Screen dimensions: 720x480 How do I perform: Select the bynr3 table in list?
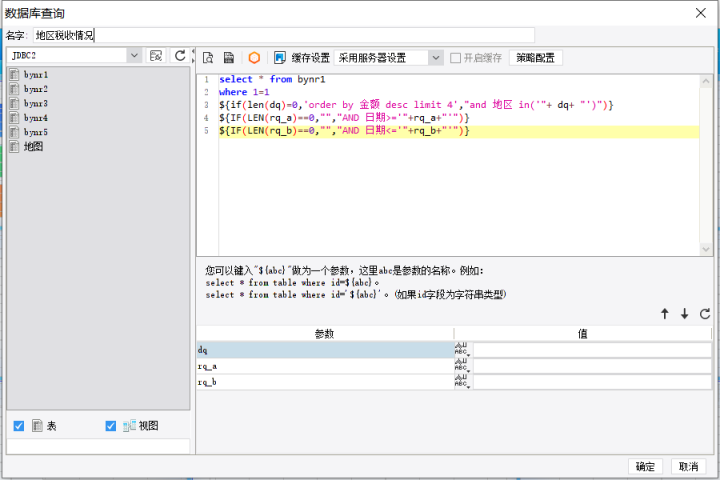pyautogui.click(x=36, y=103)
